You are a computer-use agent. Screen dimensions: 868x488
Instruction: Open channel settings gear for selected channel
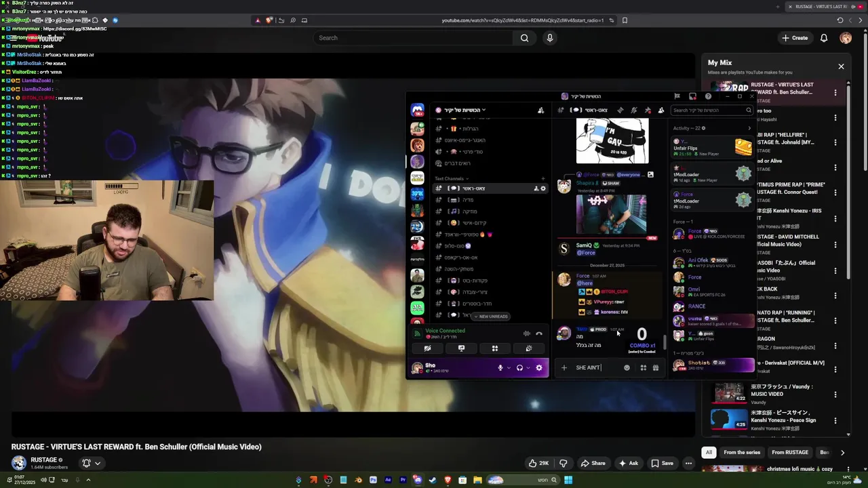click(543, 188)
